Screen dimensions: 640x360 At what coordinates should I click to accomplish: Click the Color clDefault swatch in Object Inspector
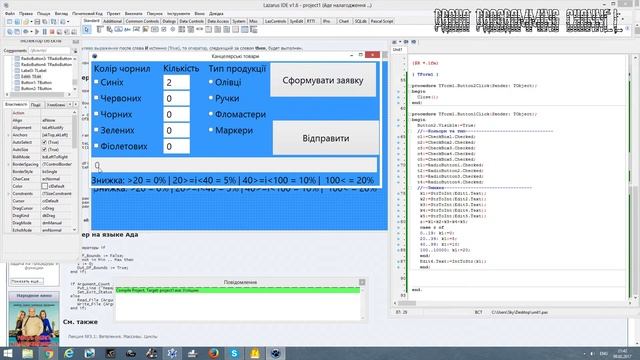tap(44, 187)
